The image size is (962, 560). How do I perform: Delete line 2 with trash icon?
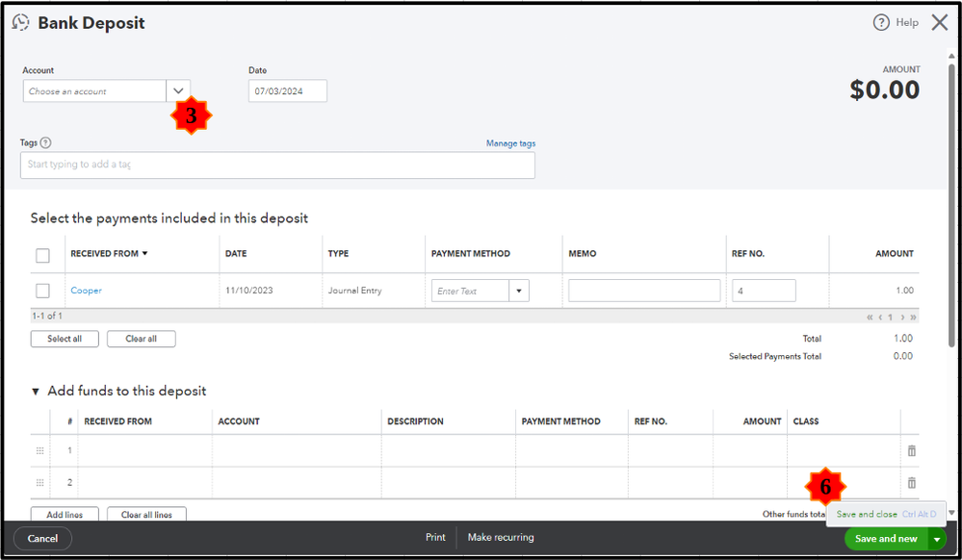coord(911,483)
